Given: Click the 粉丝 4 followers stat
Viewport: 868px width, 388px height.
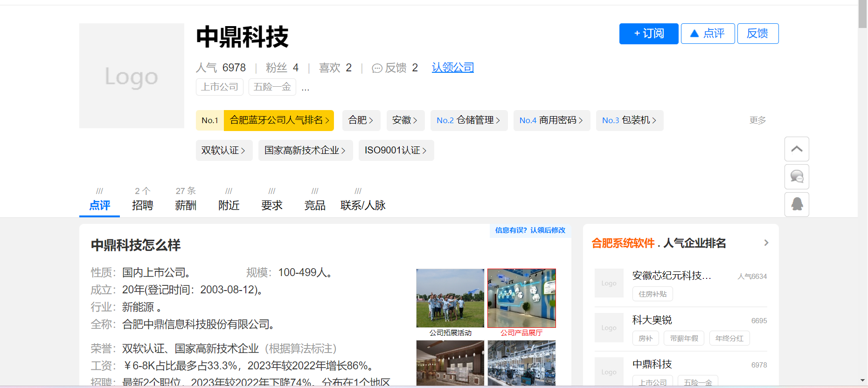Looking at the screenshot, I should tap(282, 68).
